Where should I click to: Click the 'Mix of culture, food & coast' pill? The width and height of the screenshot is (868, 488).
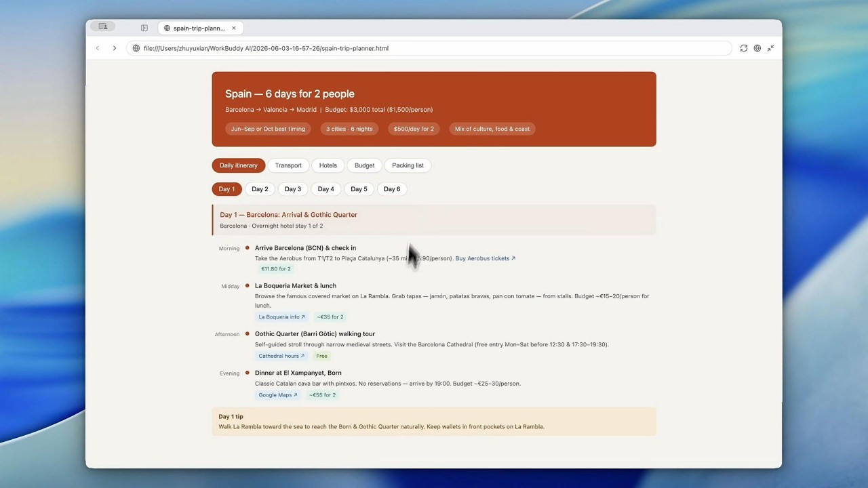point(492,129)
